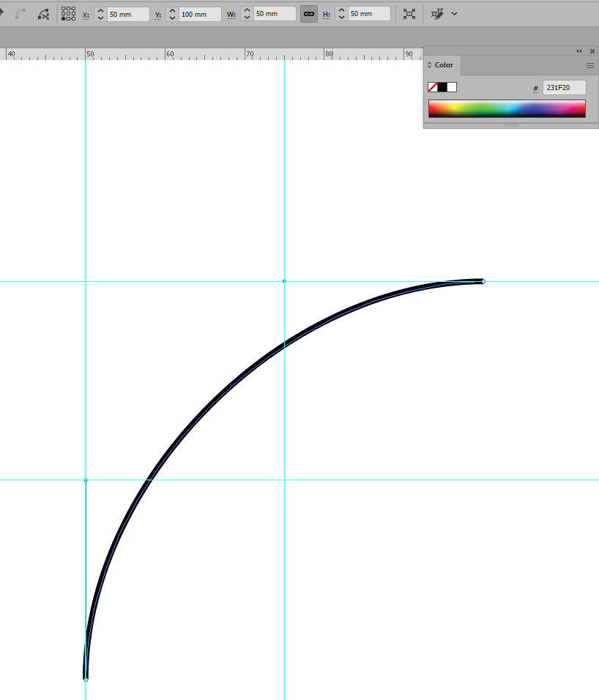Click the isolate selected object icon

[x=409, y=14]
